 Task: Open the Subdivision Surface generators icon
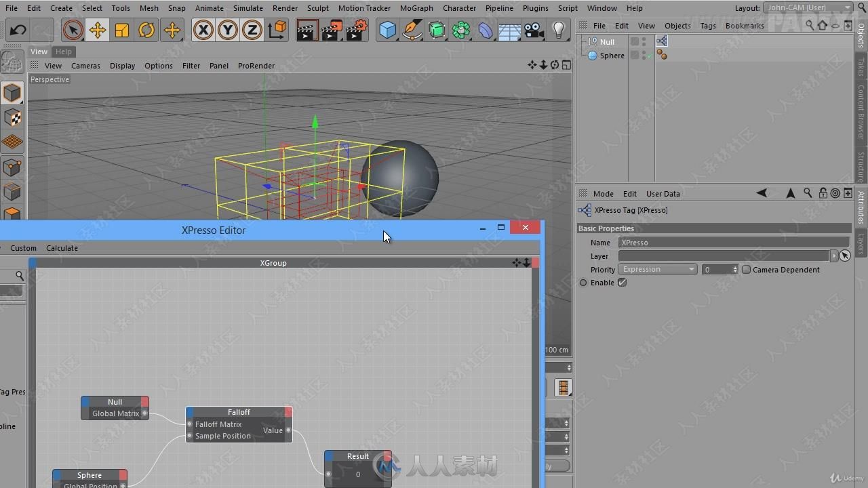[x=437, y=30]
